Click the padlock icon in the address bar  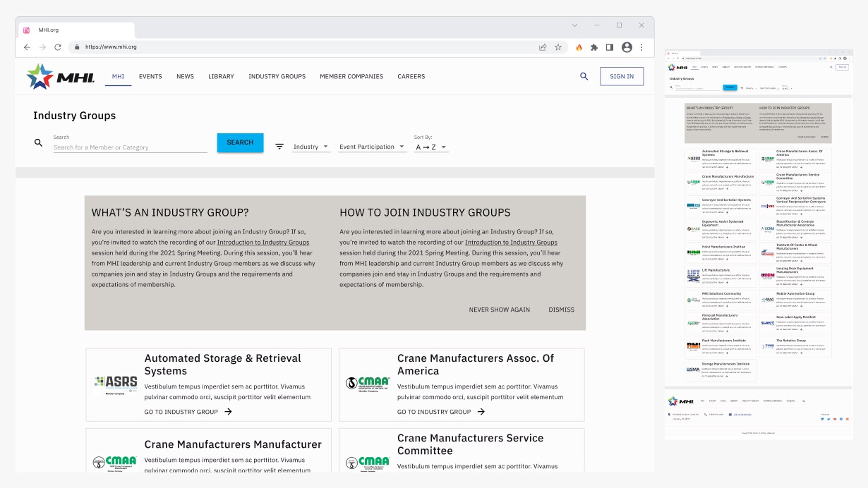(x=77, y=47)
